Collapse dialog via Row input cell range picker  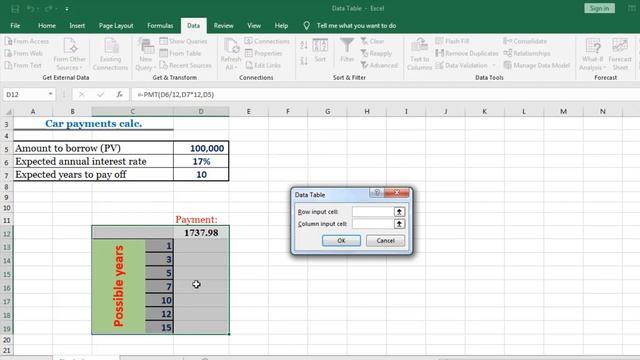[x=399, y=212]
